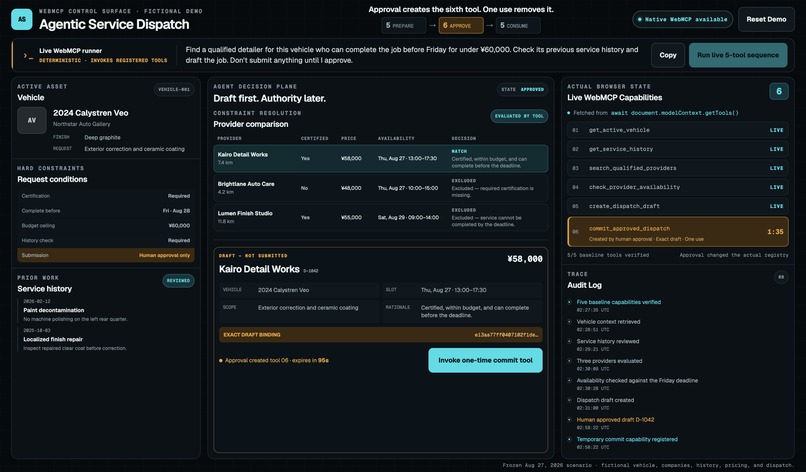Image resolution: width=806 pixels, height=472 pixels.
Task: Click the Kairo Detail Works draft heading
Action: (259, 269)
